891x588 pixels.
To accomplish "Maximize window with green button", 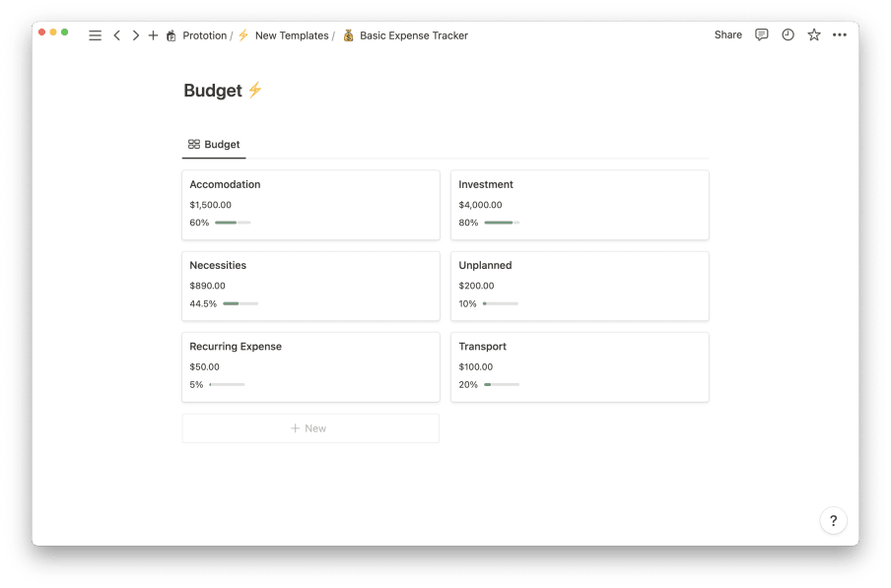I will (65, 33).
